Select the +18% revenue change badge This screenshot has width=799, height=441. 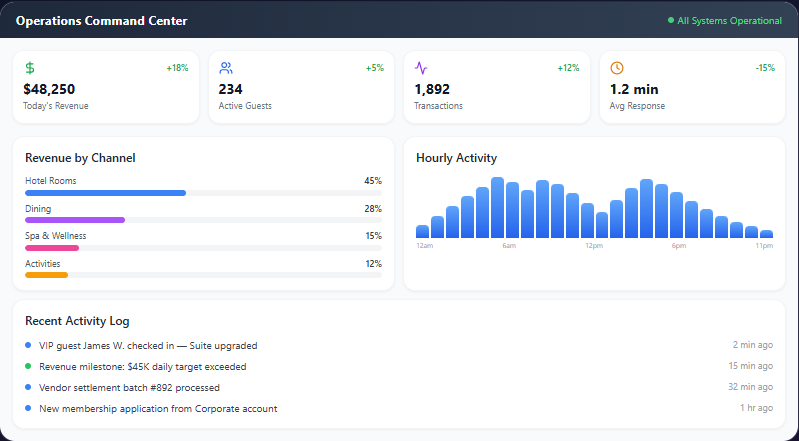click(177, 68)
